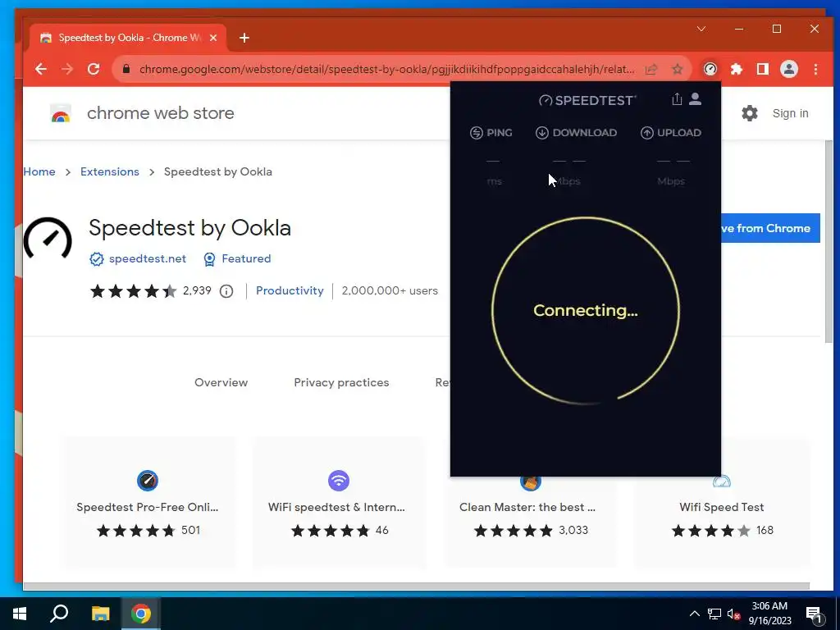Go forward in browser history
This screenshot has width=840, height=630.
point(67,69)
